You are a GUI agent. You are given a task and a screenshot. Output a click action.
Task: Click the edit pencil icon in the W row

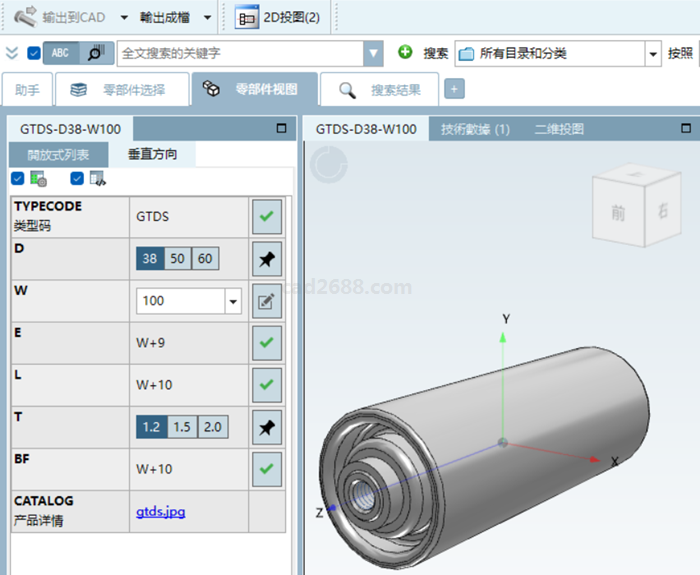(267, 300)
